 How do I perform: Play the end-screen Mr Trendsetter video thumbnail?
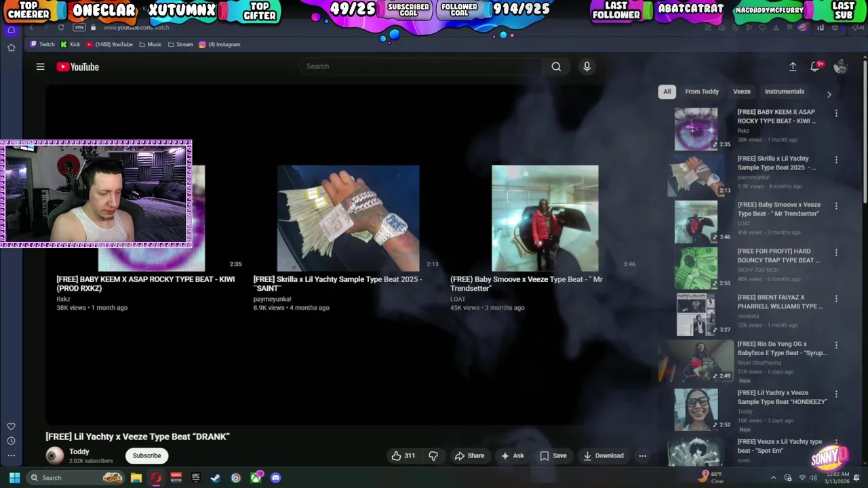point(545,218)
